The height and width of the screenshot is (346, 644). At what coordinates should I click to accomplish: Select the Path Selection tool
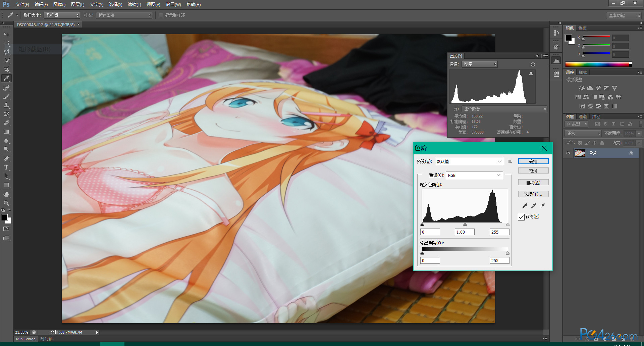(6, 176)
